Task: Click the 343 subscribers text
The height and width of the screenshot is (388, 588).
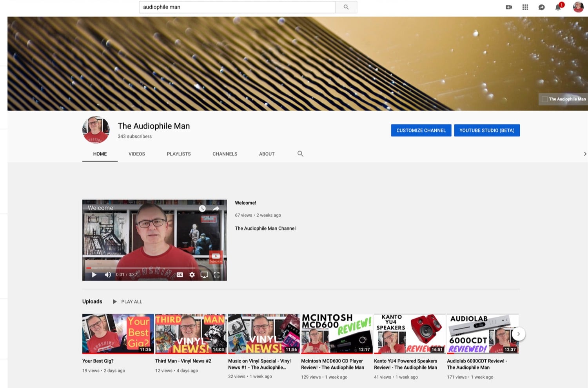Action: (x=134, y=136)
